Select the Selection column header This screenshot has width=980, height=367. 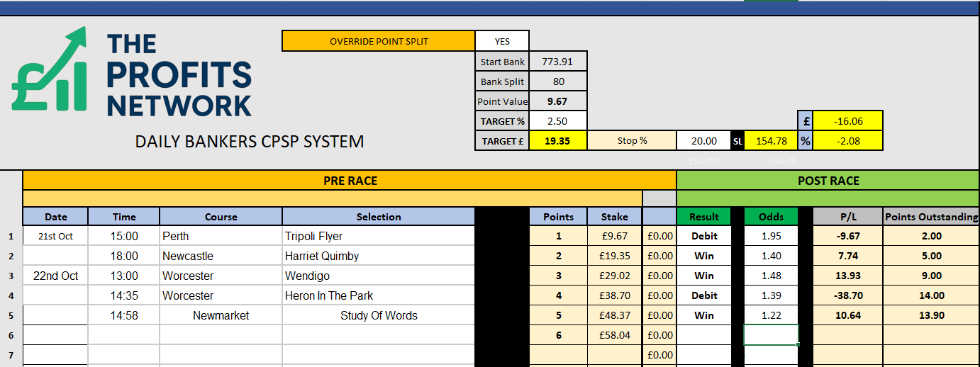pos(378,217)
